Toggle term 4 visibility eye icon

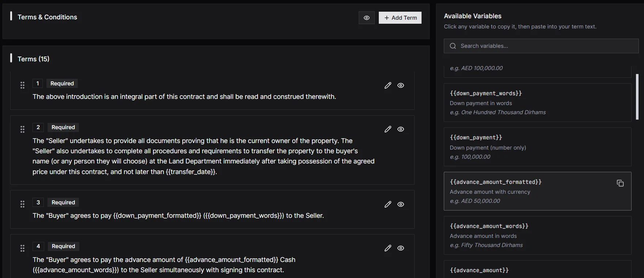pos(401,248)
